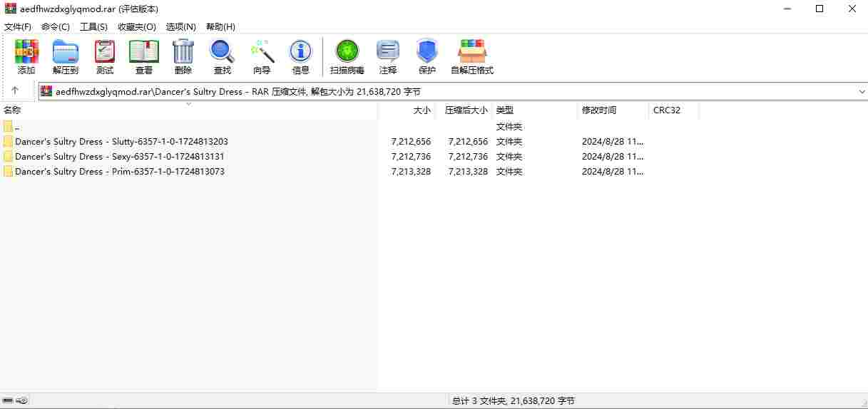868x409 pixels.
Task: Open the 工具(S) menu
Action: pyautogui.click(x=93, y=26)
